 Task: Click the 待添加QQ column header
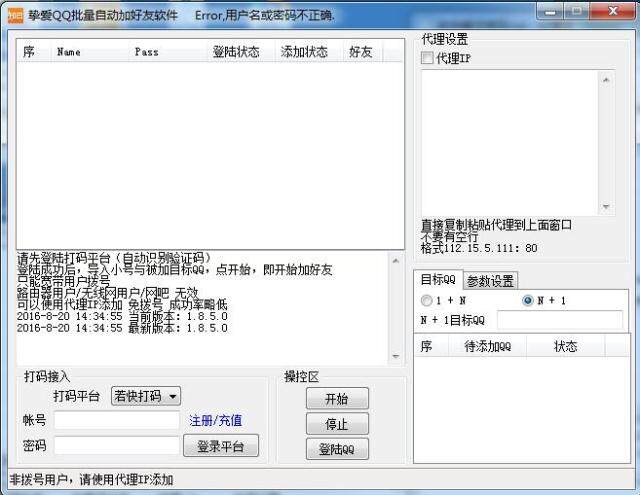[487, 346]
